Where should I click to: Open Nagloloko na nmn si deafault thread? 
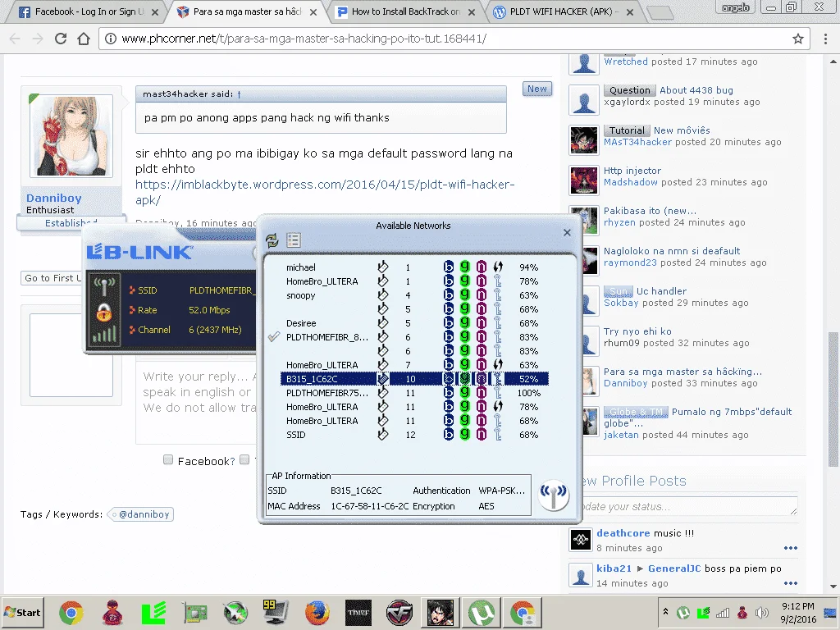click(672, 251)
